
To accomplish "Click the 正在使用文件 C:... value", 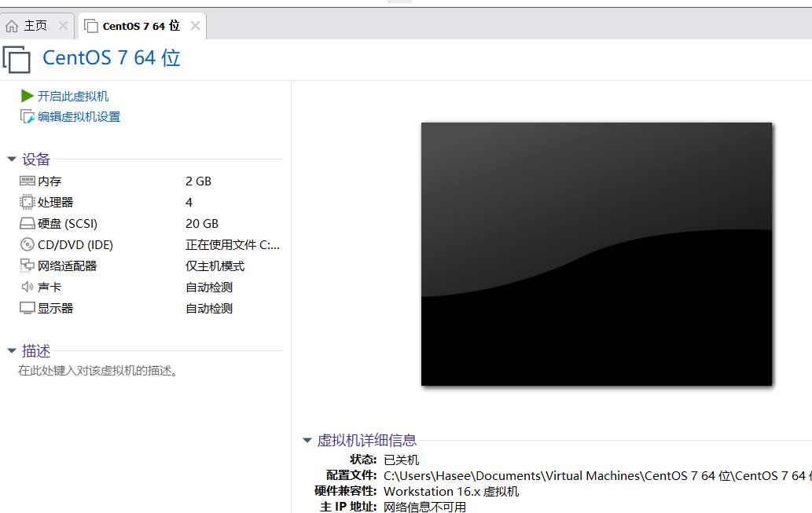I will click(x=233, y=245).
